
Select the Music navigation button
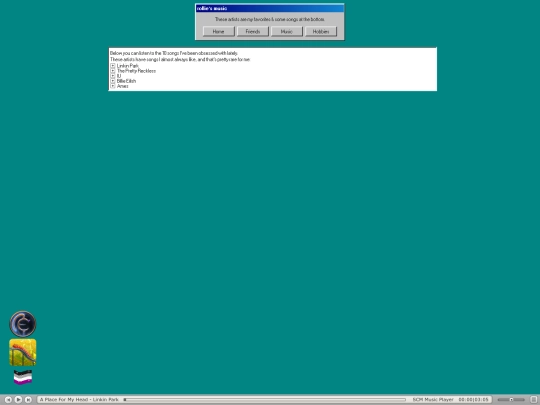pos(287,31)
